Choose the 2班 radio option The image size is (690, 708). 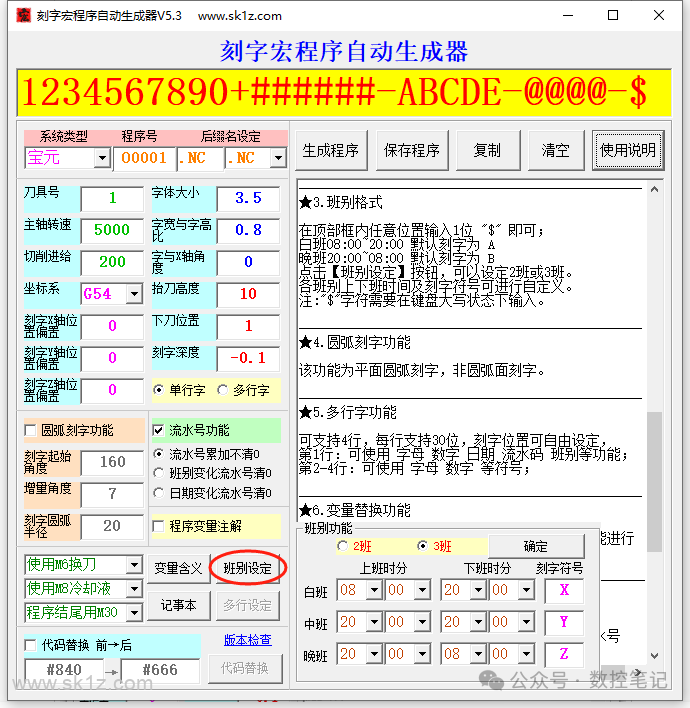click(343, 546)
